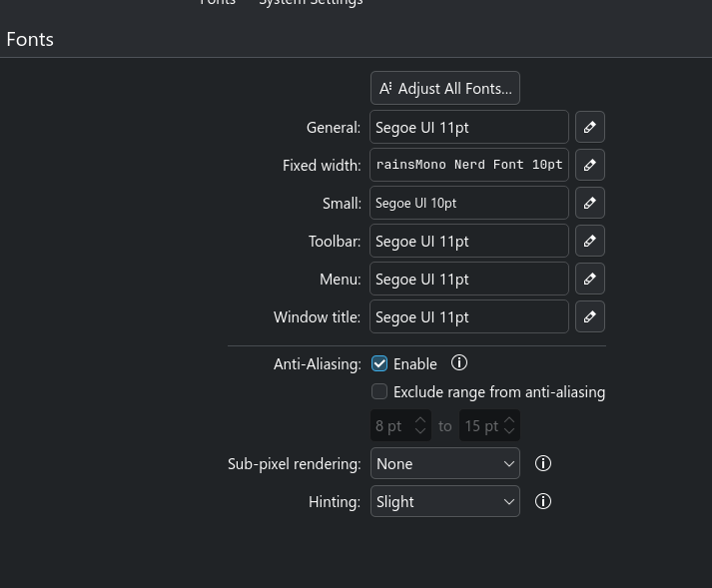Click the Hinting label
The width and height of the screenshot is (712, 588).
tap(335, 502)
